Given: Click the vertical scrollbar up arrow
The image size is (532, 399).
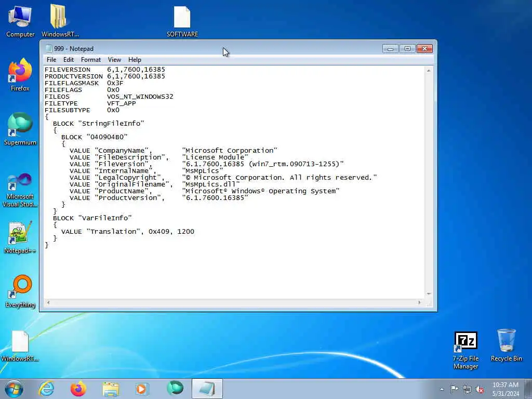Looking at the screenshot, I should pos(429,71).
